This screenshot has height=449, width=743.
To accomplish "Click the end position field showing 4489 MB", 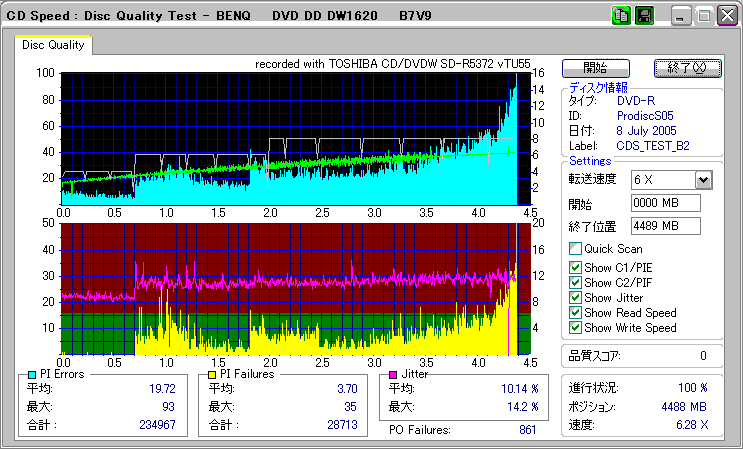I will coord(665,225).
